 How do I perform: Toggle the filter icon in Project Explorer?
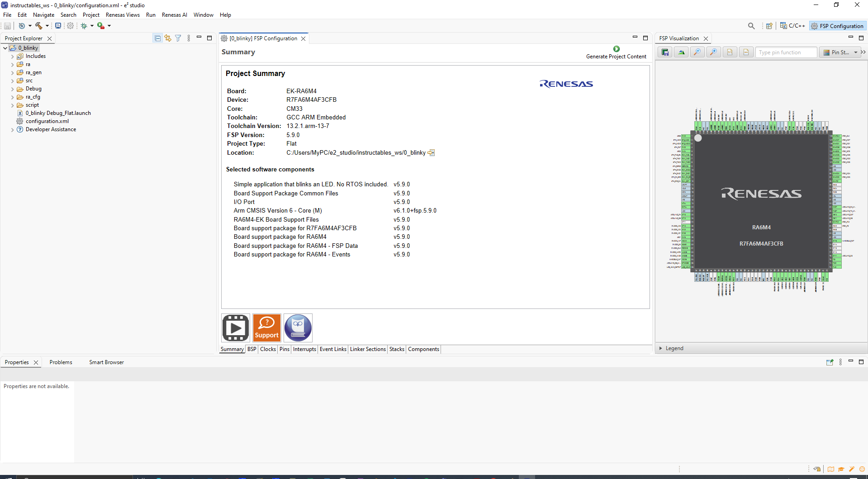(178, 38)
